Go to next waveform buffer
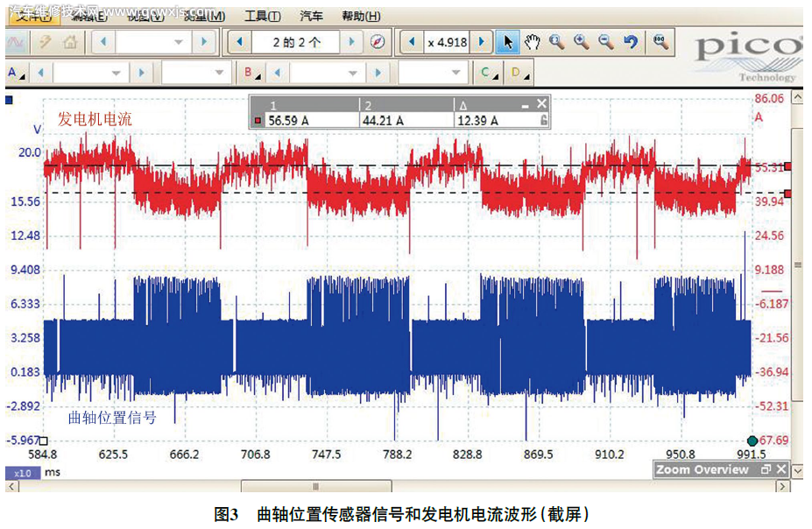 click(351, 42)
